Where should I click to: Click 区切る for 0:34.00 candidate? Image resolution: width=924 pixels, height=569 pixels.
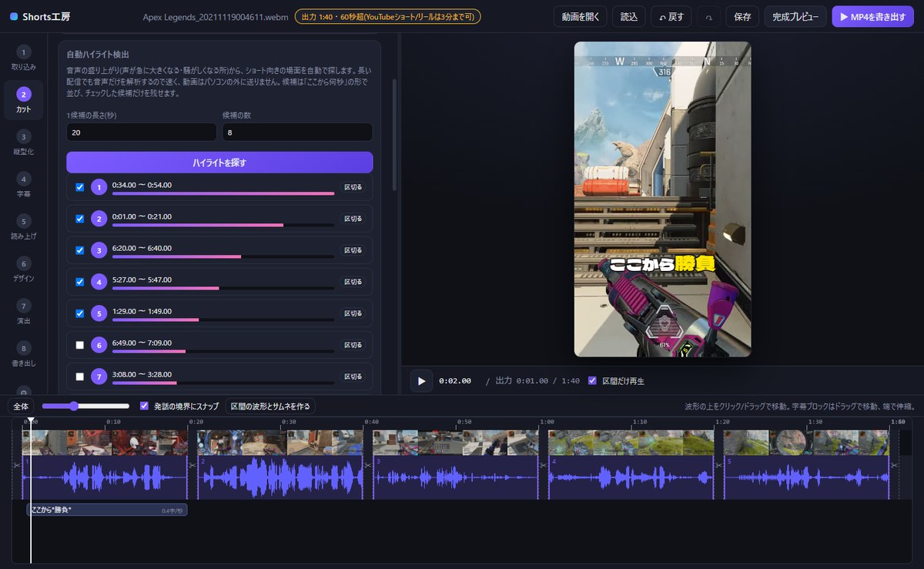click(x=353, y=187)
